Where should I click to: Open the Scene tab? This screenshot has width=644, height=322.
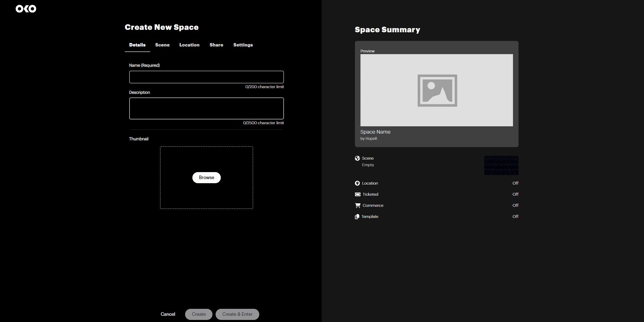[162, 45]
